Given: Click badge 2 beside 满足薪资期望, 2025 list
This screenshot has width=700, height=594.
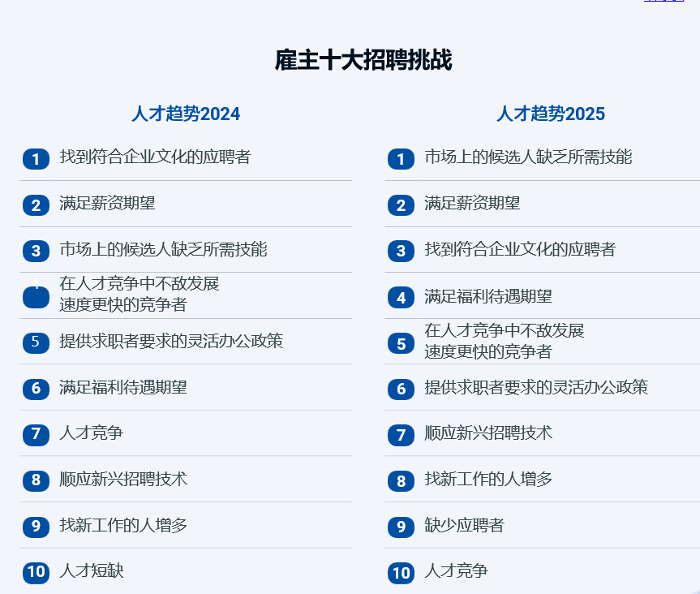Looking at the screenshot, I should (x=401, y=205).
